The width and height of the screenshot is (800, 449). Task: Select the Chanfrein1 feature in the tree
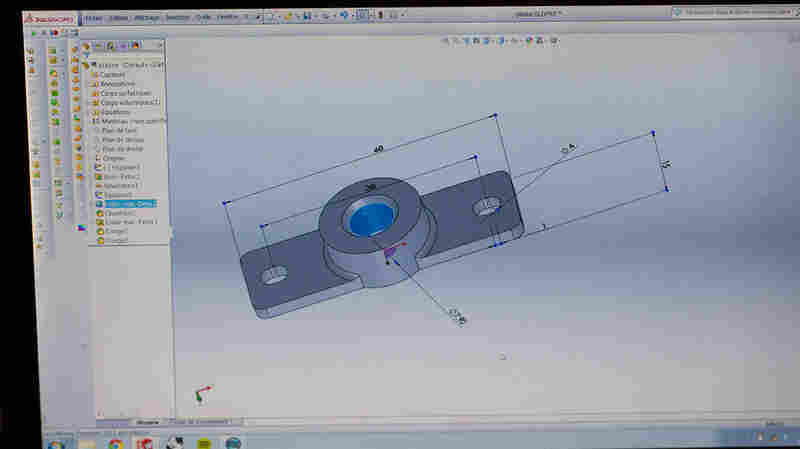click(119, 213)
